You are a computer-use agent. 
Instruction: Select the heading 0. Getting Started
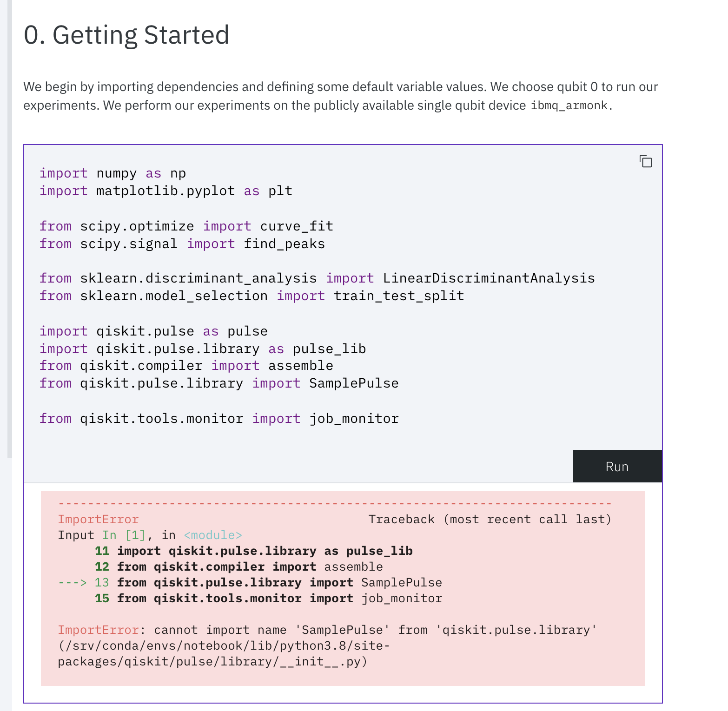tap(126, 34)
